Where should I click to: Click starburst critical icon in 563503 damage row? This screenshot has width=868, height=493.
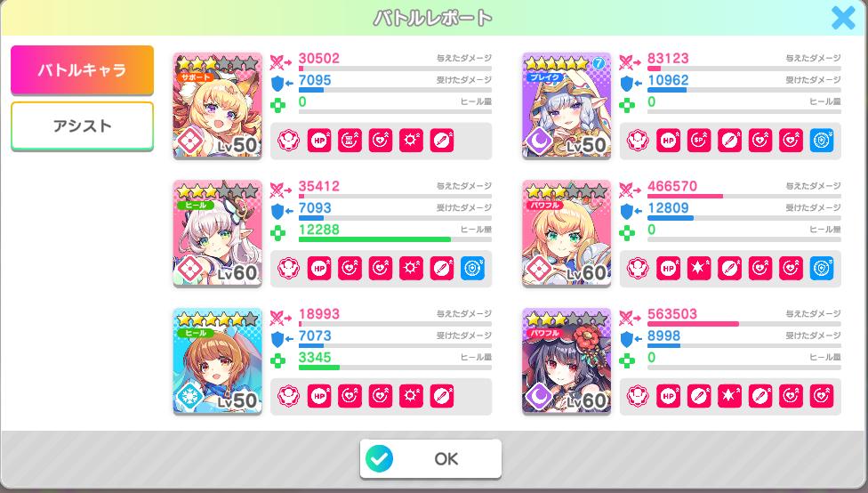click(x=729, y=397)
